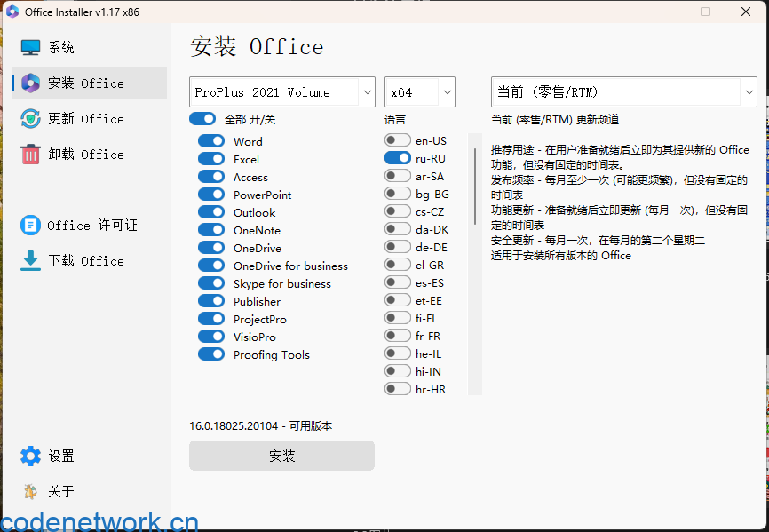
Task: Toggle the da-DK language on
Action: point(398,229)
